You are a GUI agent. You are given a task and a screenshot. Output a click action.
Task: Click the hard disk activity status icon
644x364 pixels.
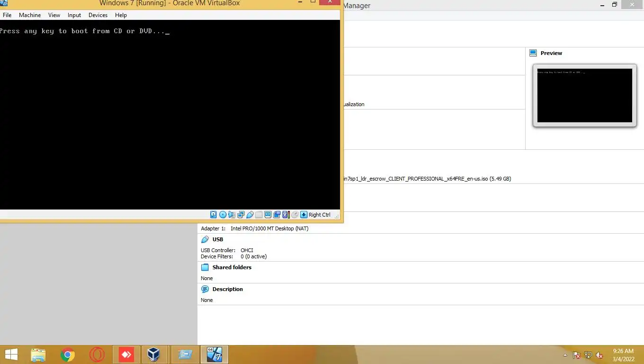coord(213,215)
